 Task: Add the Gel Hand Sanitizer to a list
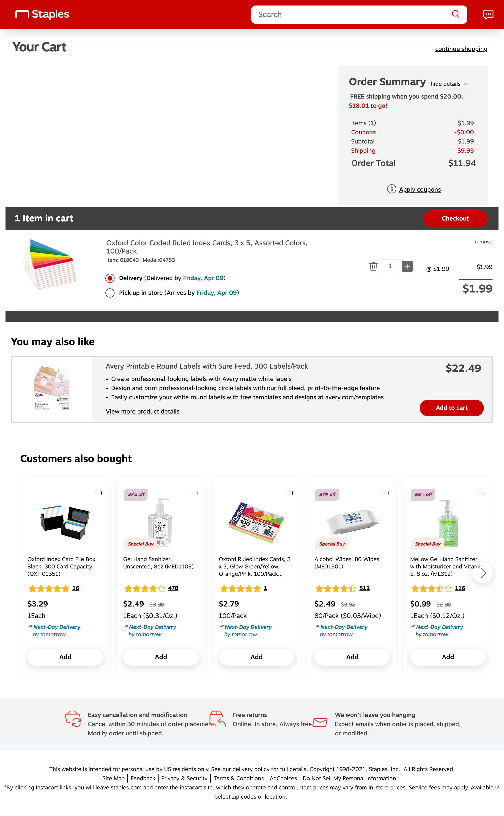195,491
